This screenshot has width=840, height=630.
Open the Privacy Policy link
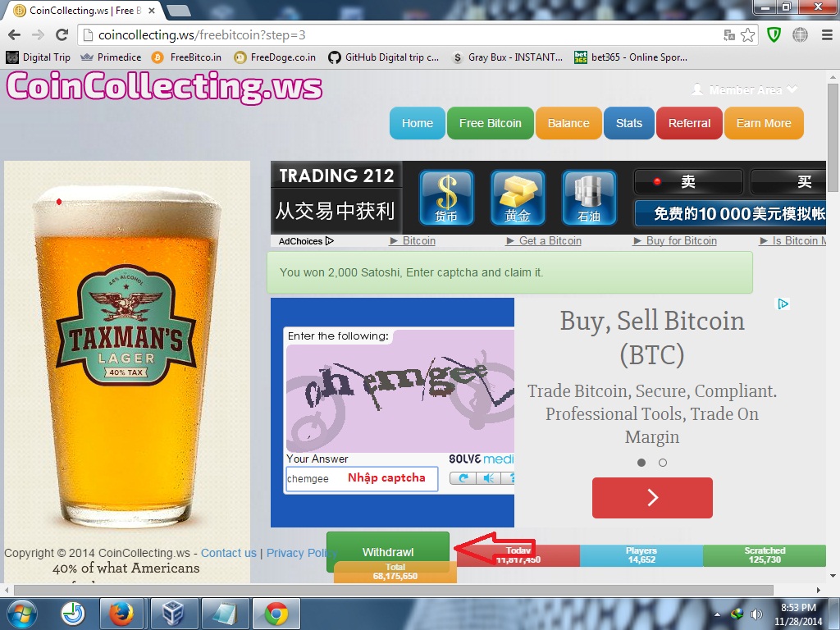click(301, 553)
